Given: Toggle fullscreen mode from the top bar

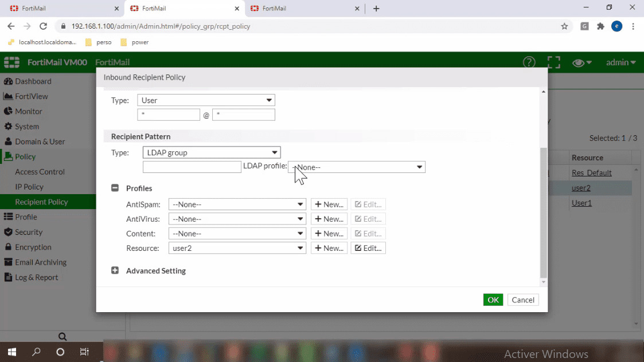Looking at the screenshot, I should (x=553, y=62).
